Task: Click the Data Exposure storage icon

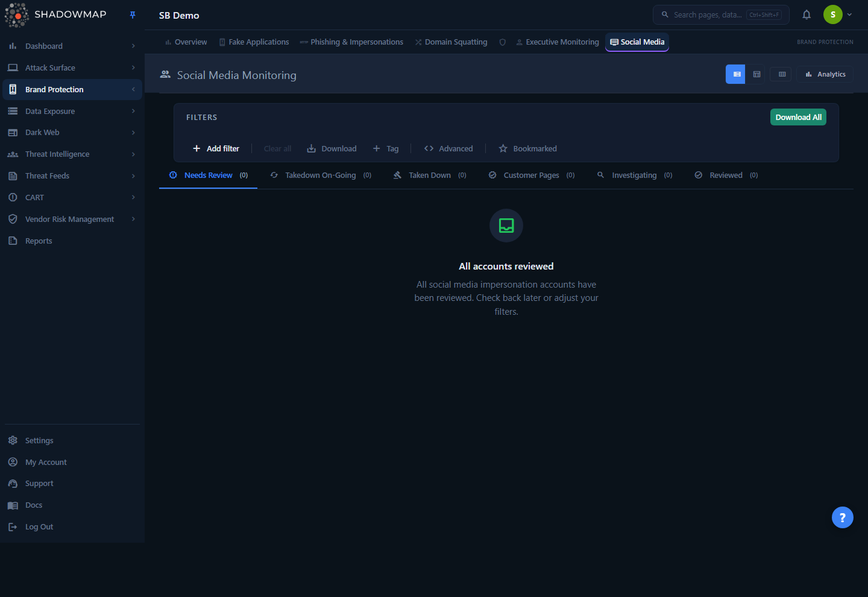Action: point(13,111)
